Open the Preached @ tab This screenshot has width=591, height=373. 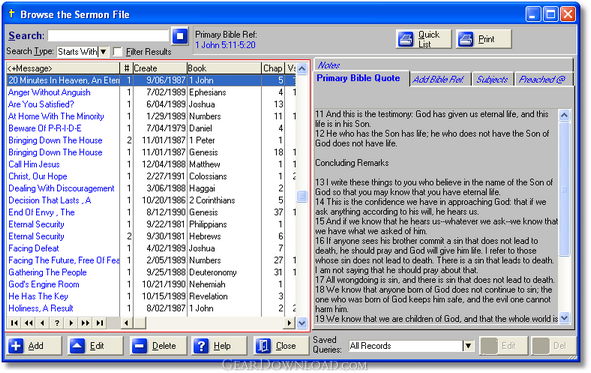(542, 79)
